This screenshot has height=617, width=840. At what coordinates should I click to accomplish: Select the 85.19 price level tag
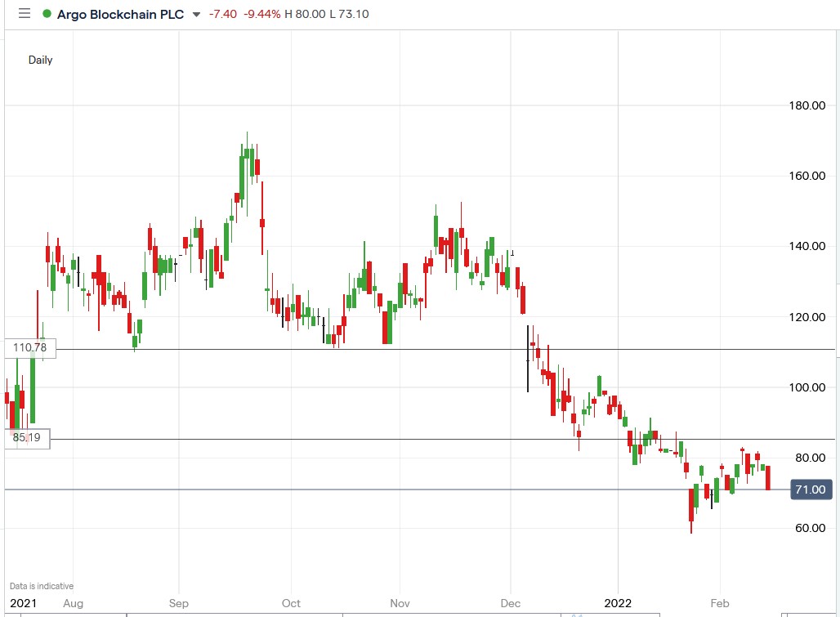coord(27,438)
